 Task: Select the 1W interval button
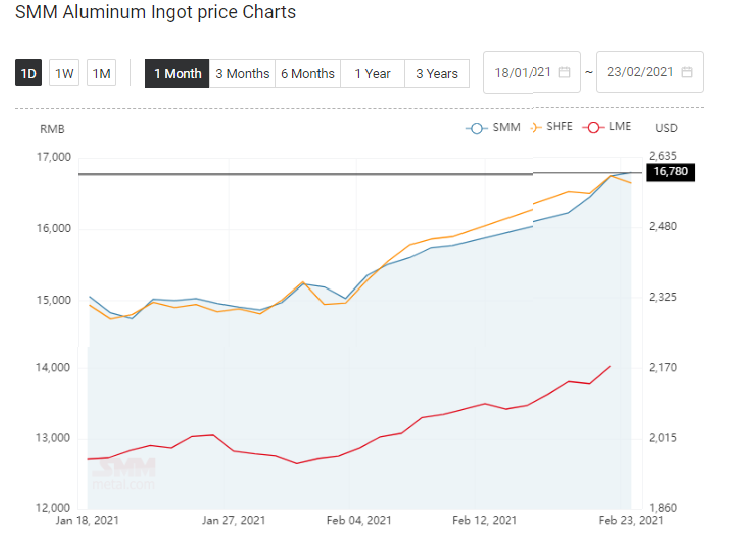[64, 73]
